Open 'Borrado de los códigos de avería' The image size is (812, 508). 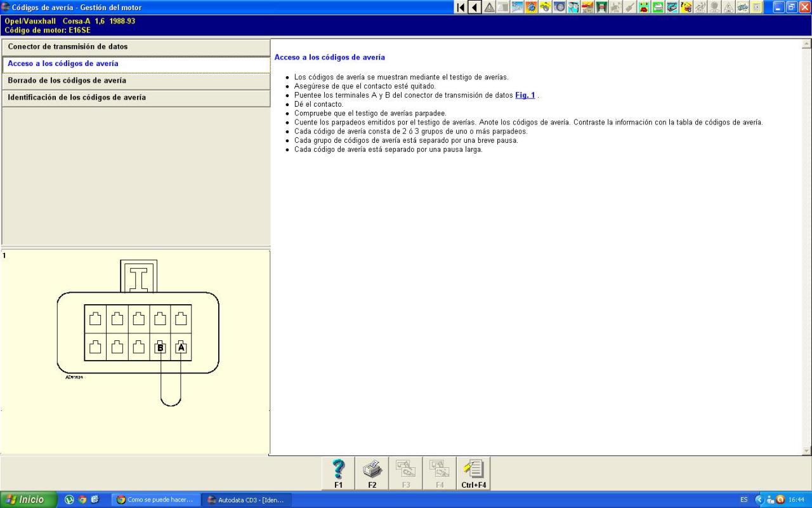(136, 81)
